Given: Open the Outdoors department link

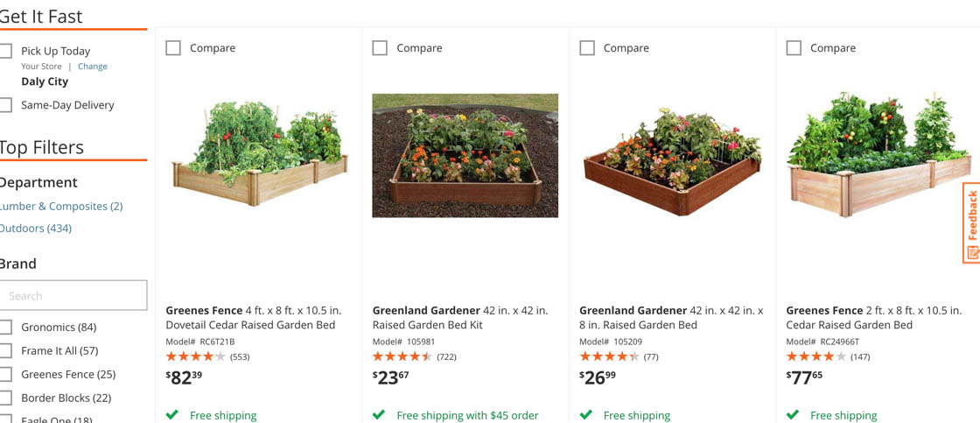Looking at the screenshot, I should click(35, 229).
